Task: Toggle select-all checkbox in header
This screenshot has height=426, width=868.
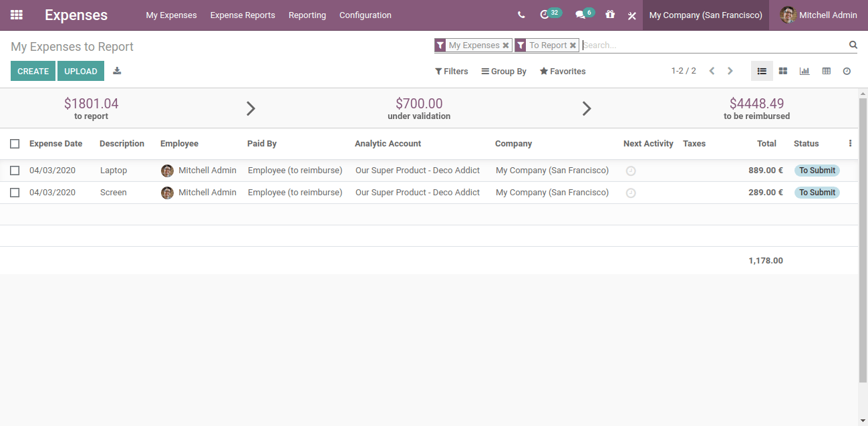Action: (15, 144)
